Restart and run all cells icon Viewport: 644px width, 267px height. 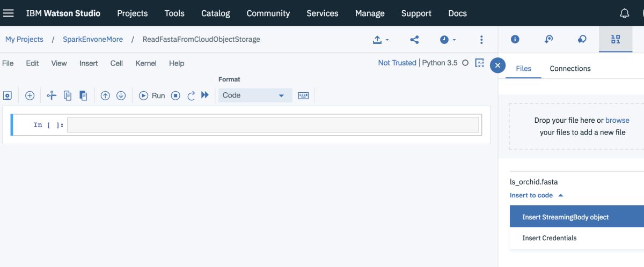(x=204, y=95)
